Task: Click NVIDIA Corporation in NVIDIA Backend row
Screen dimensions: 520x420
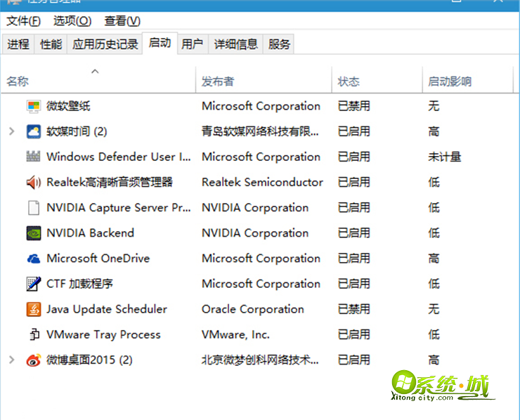Action: [x=255, y=233]
